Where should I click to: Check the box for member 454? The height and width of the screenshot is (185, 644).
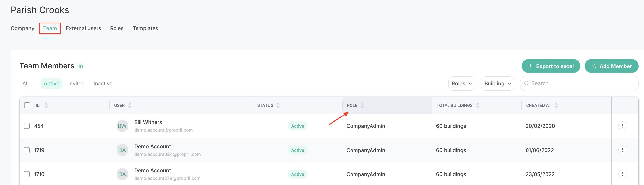pyautogui.click(x=27, y=126)
